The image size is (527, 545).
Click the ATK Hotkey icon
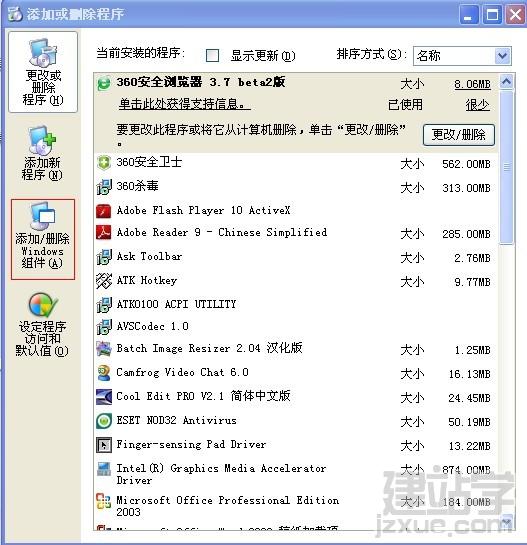(104, 281)
